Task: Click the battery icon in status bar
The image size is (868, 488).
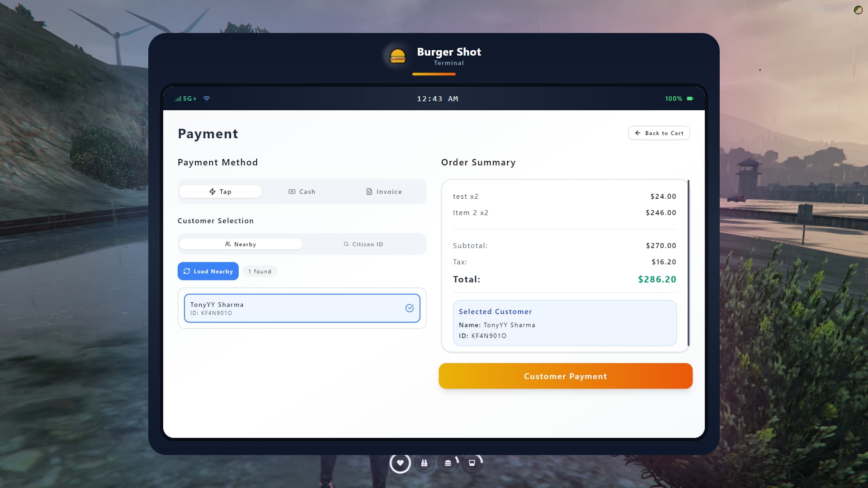Action: point(690,99)
